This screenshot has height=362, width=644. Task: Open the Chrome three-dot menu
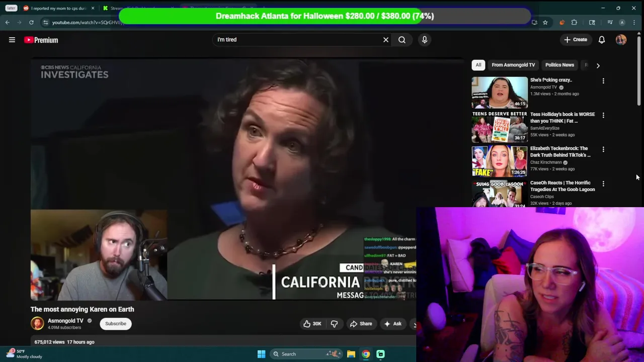[634, 22]
